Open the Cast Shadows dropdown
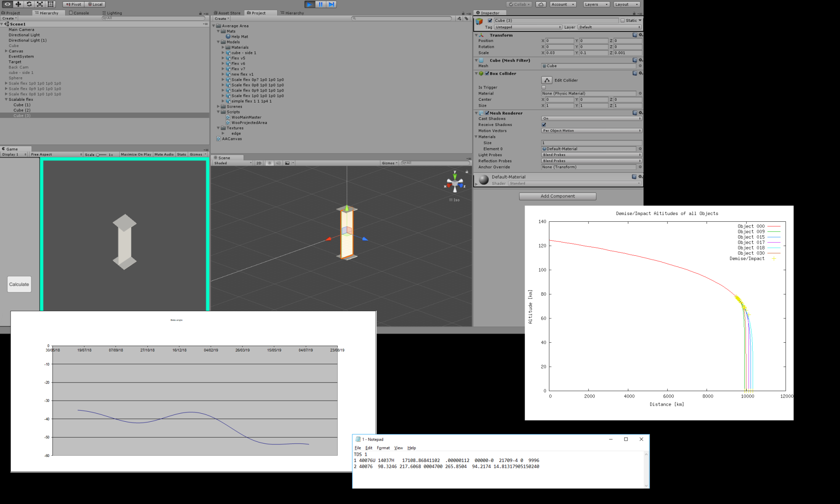Viewport: 840px width, 504px height. [x=591, y=118]
